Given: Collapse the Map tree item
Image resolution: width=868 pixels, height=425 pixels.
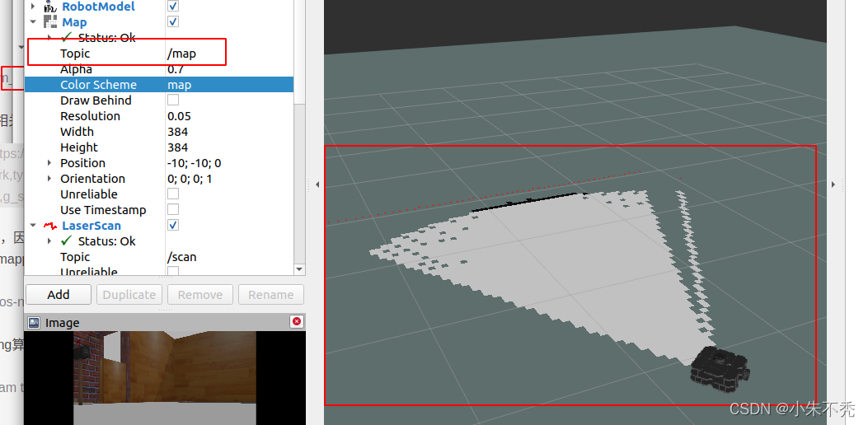Looking at the screenshot, I should (33, 22).
